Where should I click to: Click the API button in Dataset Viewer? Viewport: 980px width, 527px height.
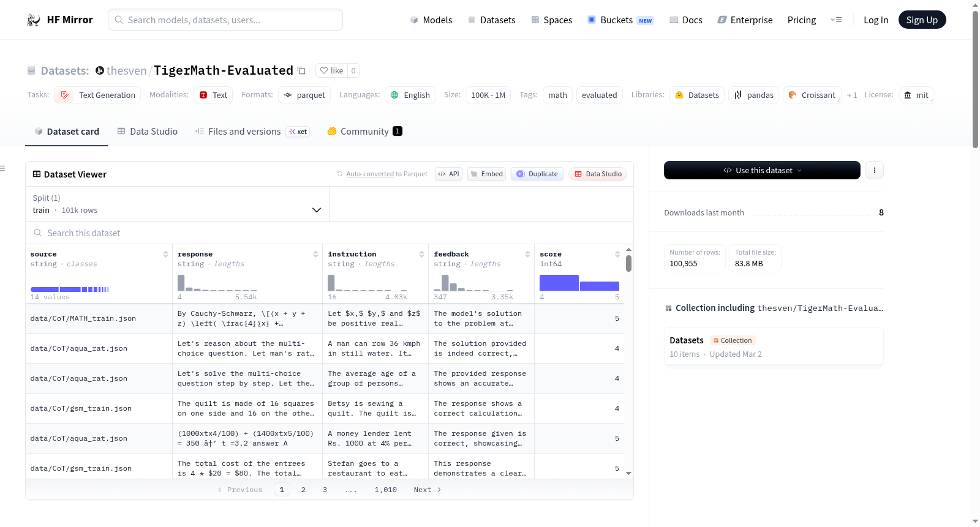click(448, 174)
